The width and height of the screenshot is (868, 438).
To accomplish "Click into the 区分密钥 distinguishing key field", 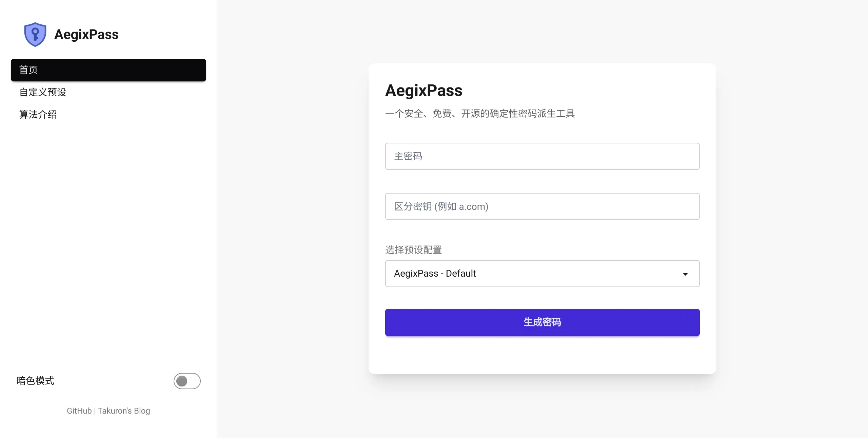I will point(542,206).
